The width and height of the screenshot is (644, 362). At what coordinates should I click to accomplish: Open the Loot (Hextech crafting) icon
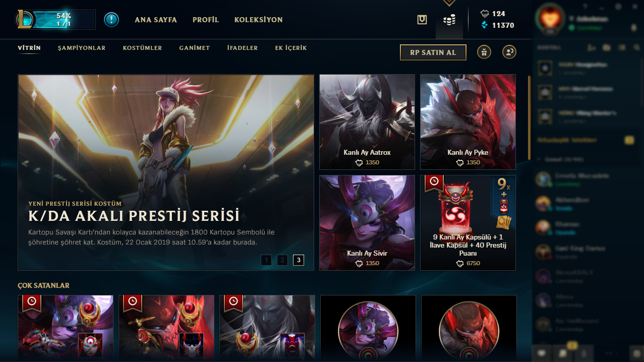pos(422,20)
